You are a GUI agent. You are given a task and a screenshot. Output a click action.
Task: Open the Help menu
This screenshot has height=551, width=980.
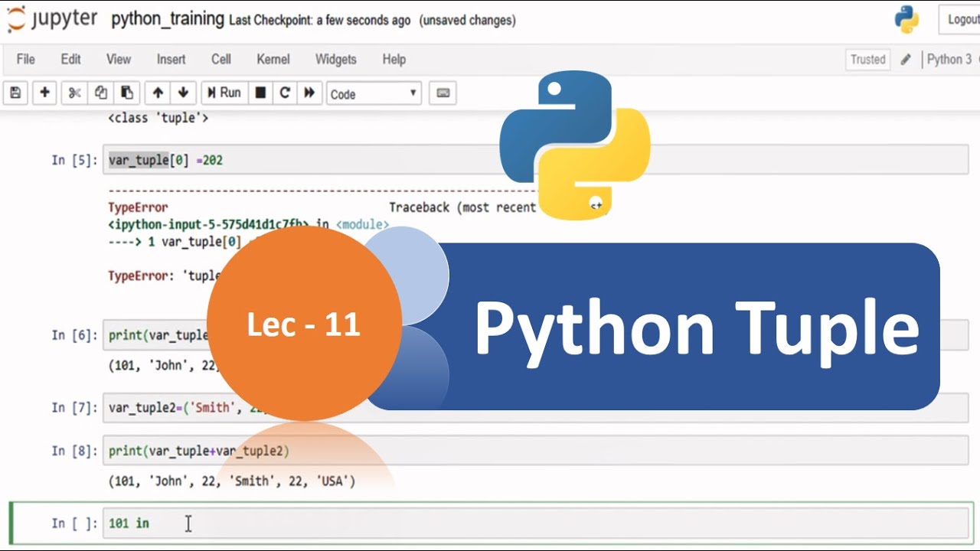pos(394,59)
